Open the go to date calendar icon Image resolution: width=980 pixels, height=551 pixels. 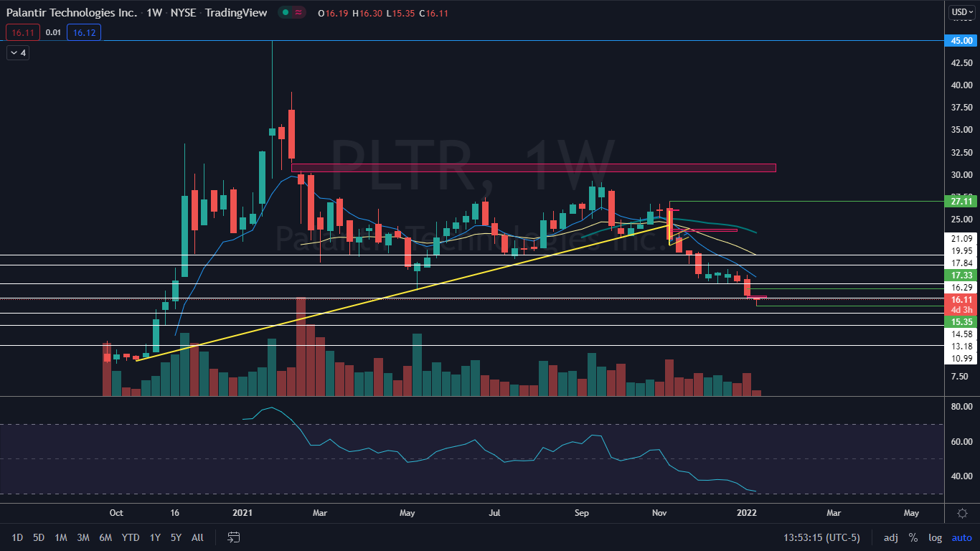pyautogui.click(x=233, y=537)
